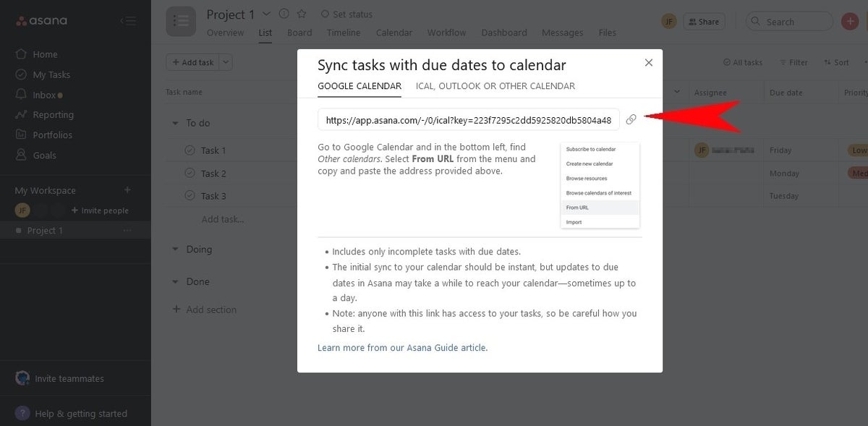Switch to Workflow tab
The height and width of the screenshot is (426, 868).
click(447, 33)
